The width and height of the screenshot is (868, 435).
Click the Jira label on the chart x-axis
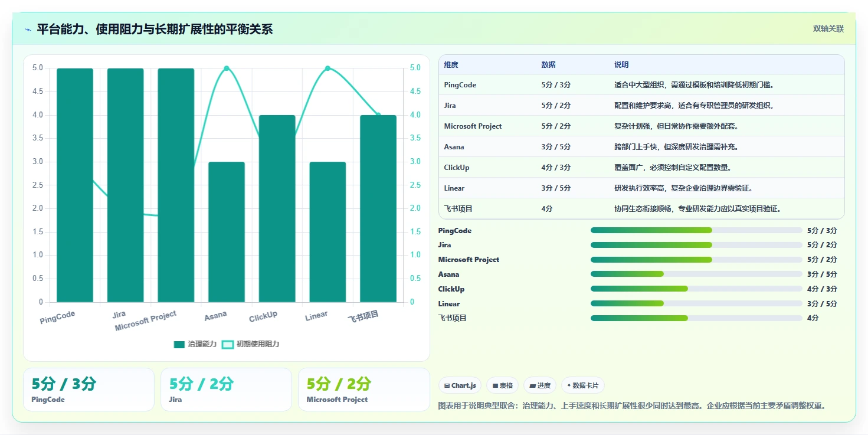click(119, 315)
